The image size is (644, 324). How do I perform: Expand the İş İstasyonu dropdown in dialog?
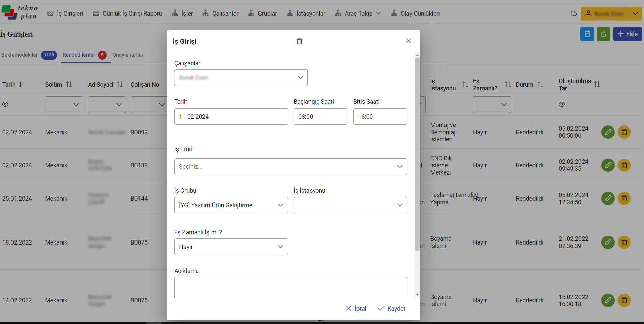coord(350,205)
